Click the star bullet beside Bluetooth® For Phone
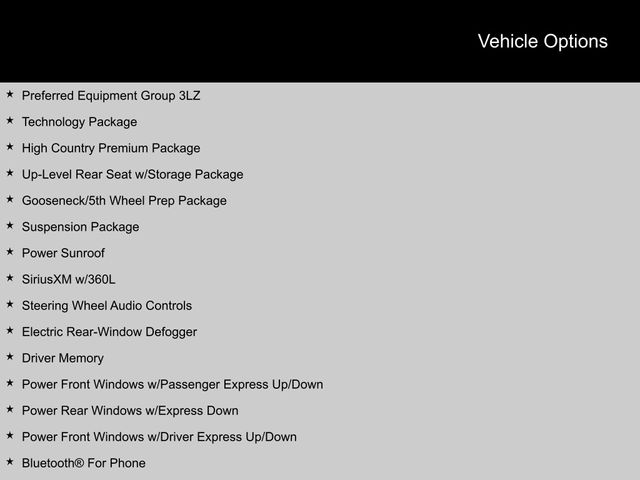 [9, 462]
